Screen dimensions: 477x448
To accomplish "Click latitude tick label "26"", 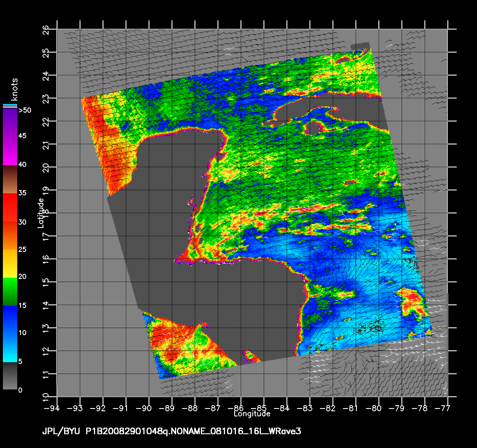I will click(x=46, y=30).
